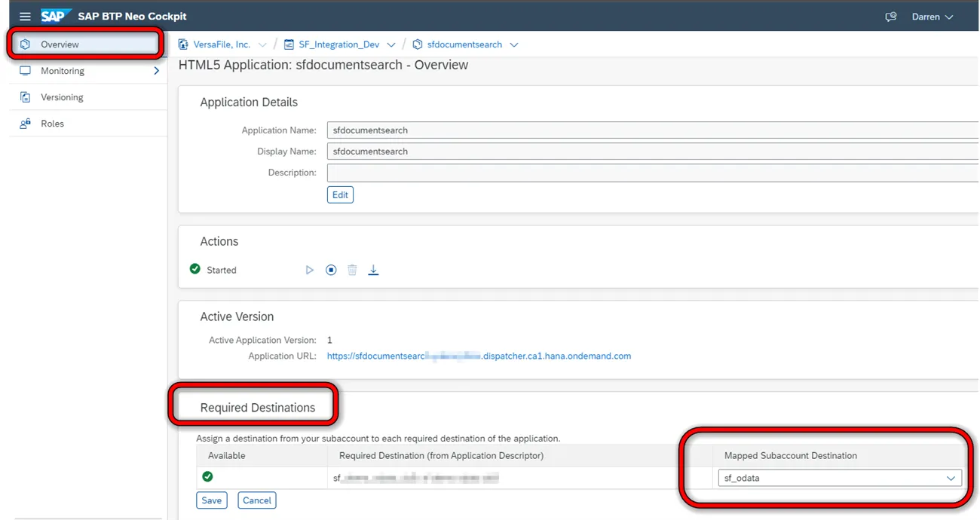Start the application with the play icon
This screenshot has width=980, height=520.
(309, 270)
